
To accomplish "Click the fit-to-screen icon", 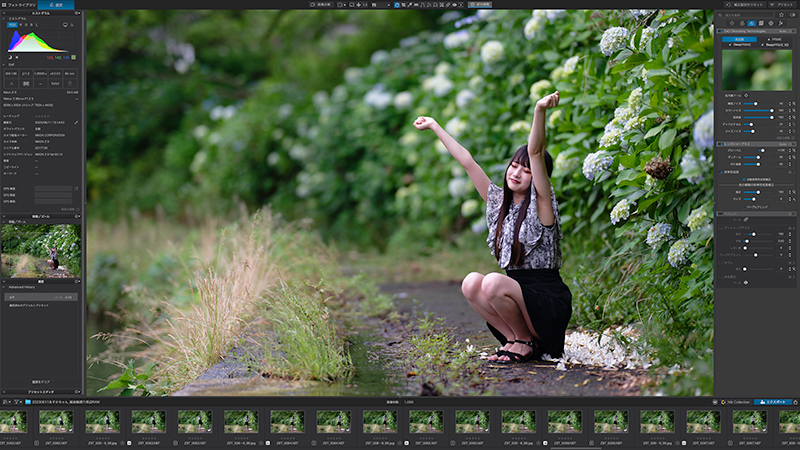I will pyautogui.click(x=359, y=5).
